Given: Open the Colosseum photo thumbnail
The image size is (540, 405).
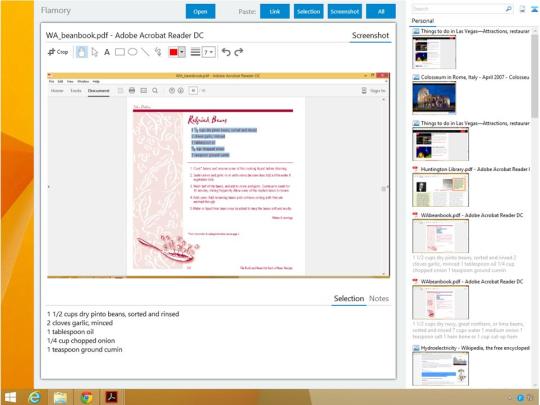Looking at the screenshot, I should tap(434, 98).
